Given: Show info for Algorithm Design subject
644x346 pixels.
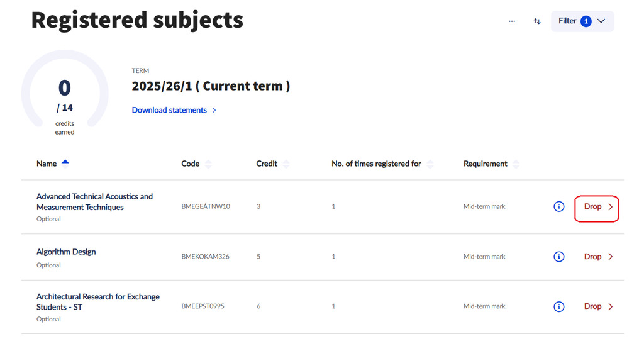Looking at the screenshot, I should pos(558,257).
